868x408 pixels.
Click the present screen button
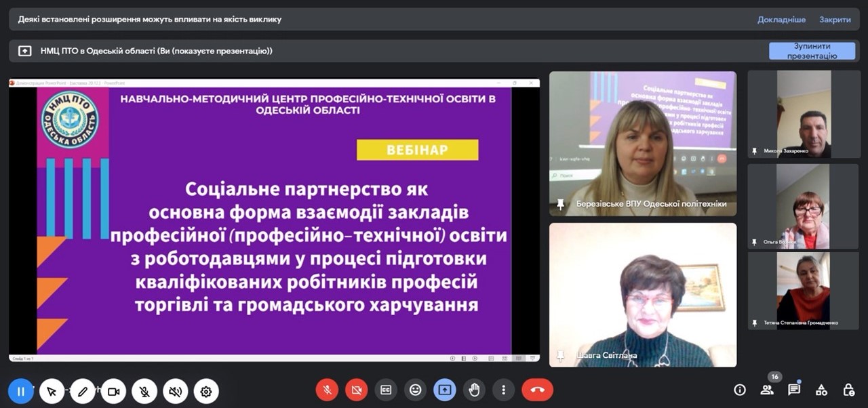tap(445, 390)
